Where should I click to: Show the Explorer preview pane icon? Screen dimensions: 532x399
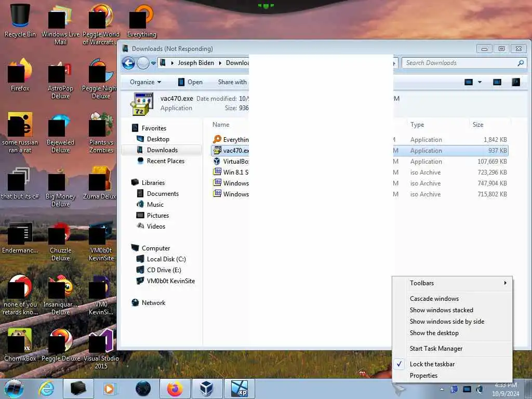pos(497,82)
